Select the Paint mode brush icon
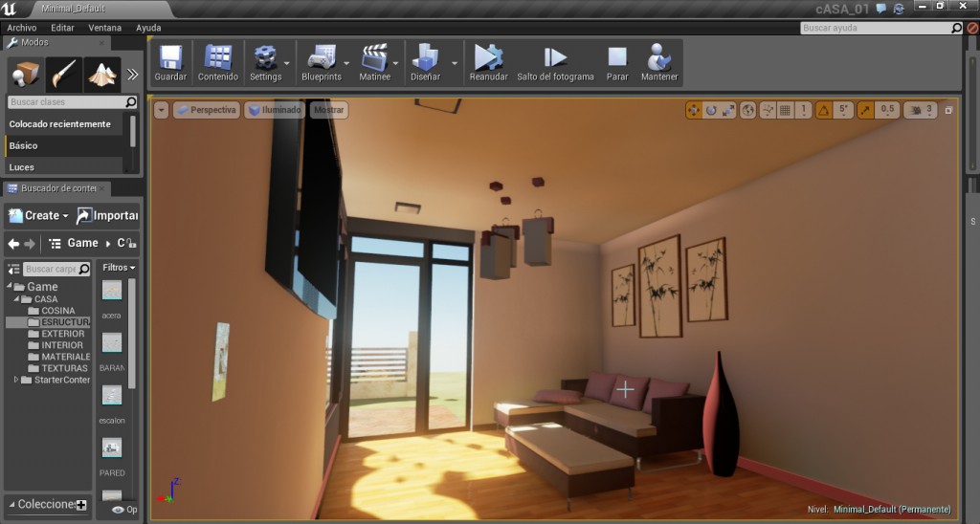The width and height of the screenshot is (980, 524). point(64,75)
